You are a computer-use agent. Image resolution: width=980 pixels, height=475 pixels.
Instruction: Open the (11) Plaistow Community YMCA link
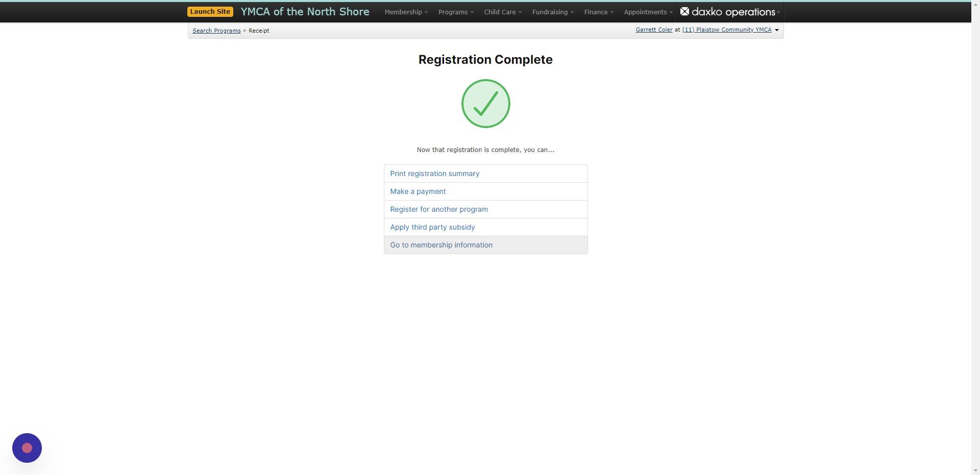(x=727, y=30)
